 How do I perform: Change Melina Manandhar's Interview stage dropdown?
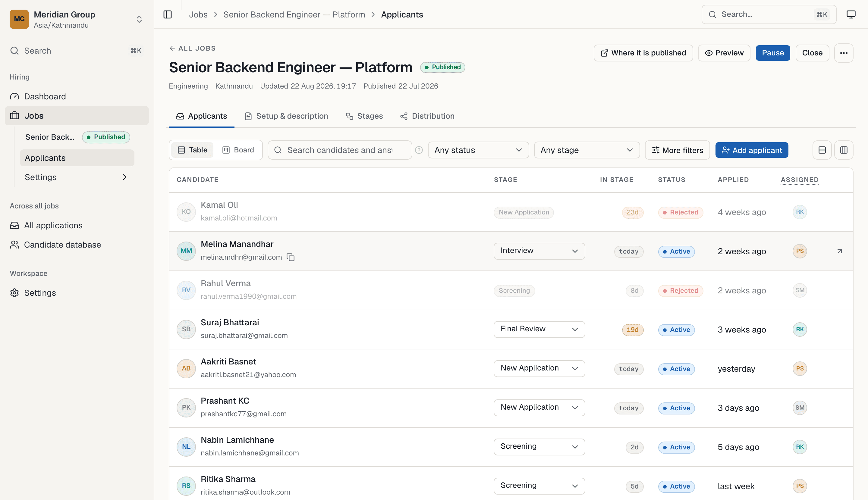[x=539, y=251]
